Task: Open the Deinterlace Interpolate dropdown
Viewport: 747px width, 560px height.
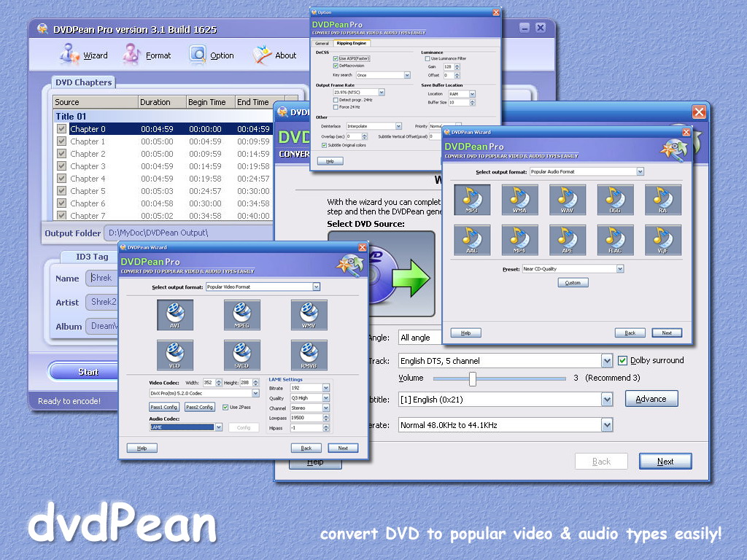Action: [x=398, y=126]
